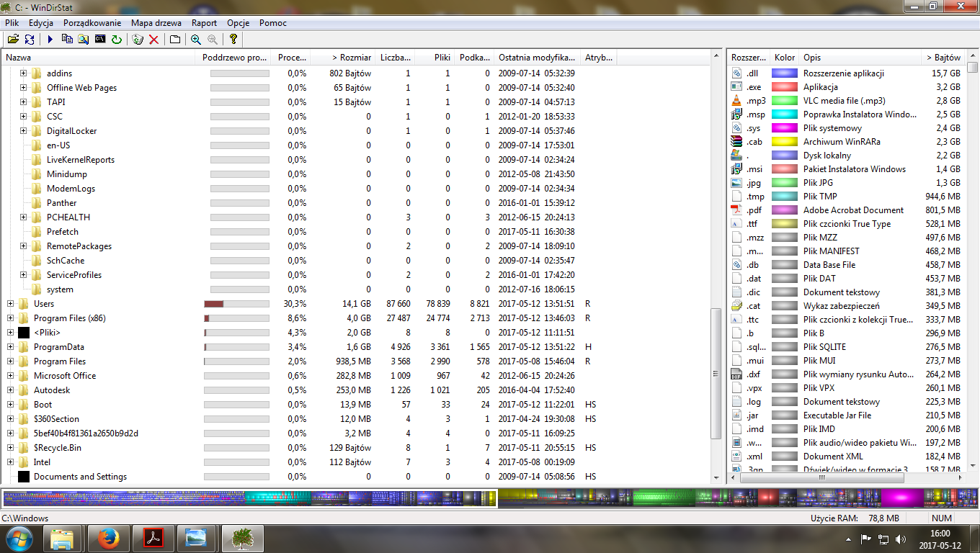Click the Select Parent folder toolbar icon
980x553 pixels.
click(175, 39)
